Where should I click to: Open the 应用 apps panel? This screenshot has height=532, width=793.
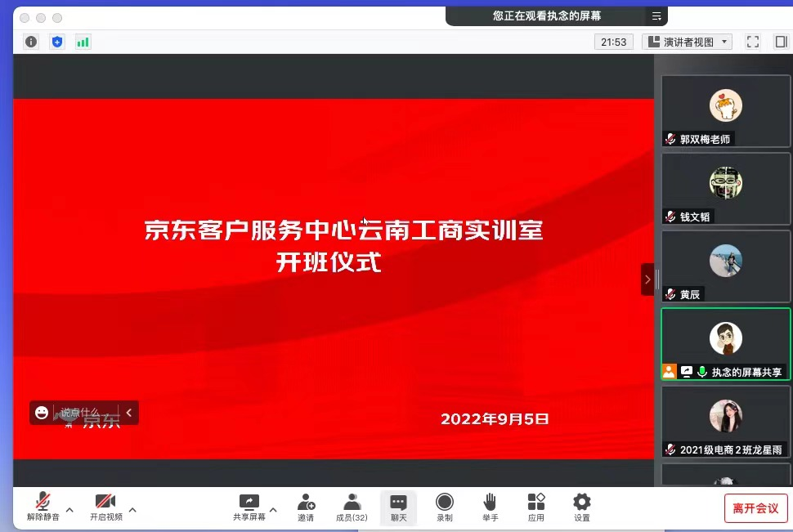tap(535, 507)
